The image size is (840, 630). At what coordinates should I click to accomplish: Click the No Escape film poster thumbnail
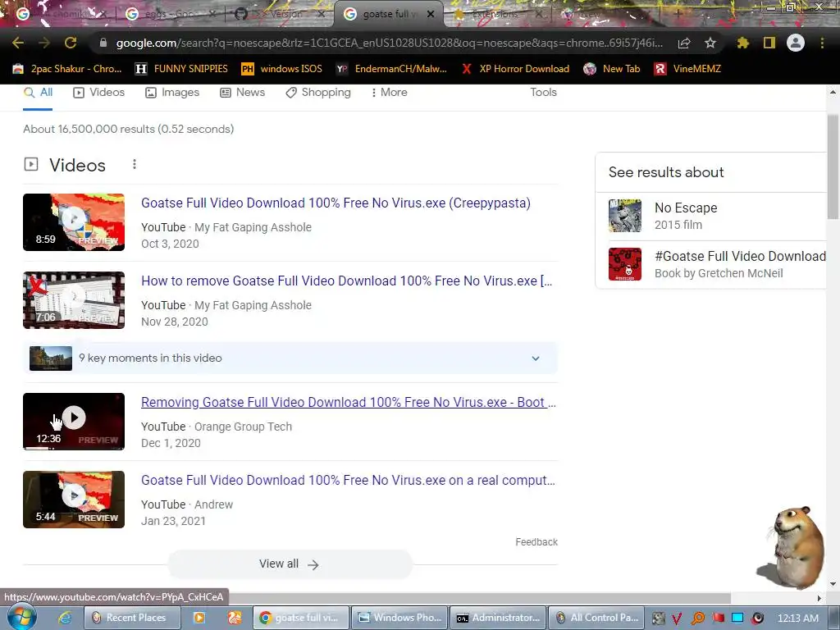(624, 216)
